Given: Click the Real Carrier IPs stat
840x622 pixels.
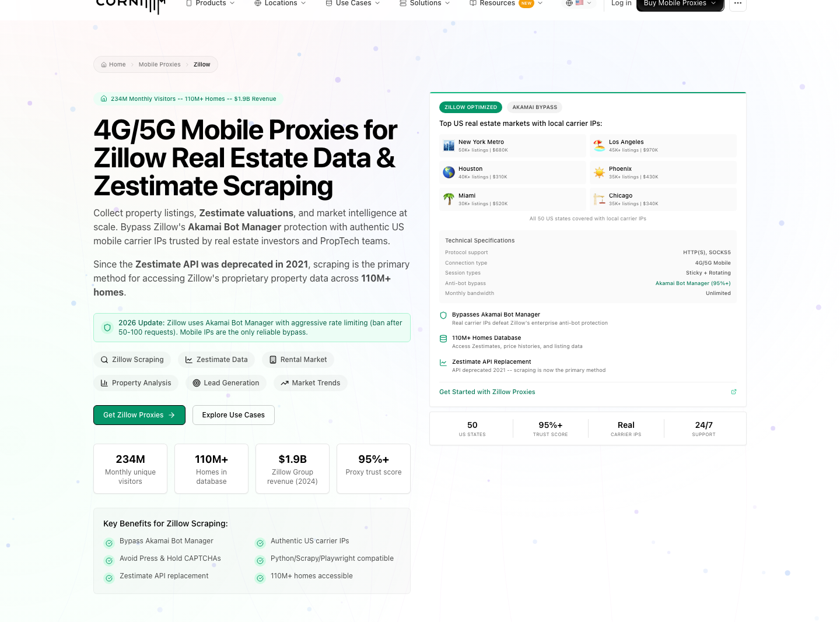Looking at the screenshot, I should coord(626,428).
